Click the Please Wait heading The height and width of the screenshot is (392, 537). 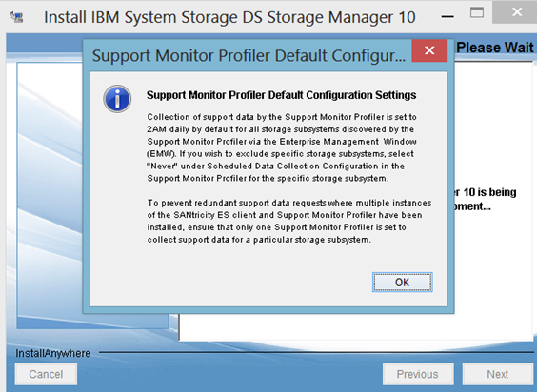click(495, 48)
